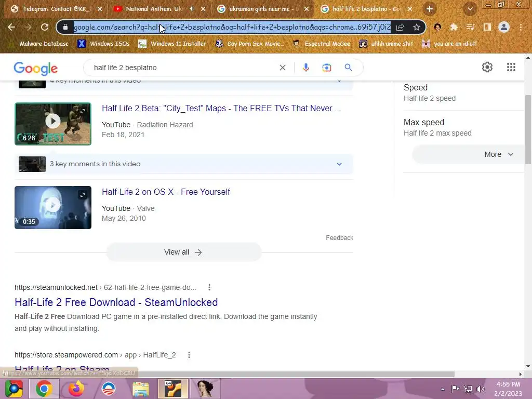This screenshot has height=399, width=532.
Task: Show hidden system tray icons
Action: [443, 389]
